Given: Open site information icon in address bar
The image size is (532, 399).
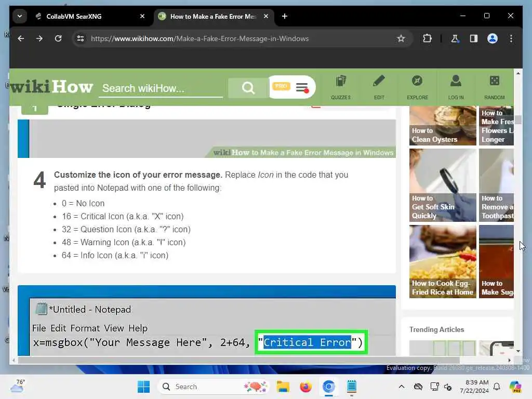Looking at the screenshot, I should 81,38.
